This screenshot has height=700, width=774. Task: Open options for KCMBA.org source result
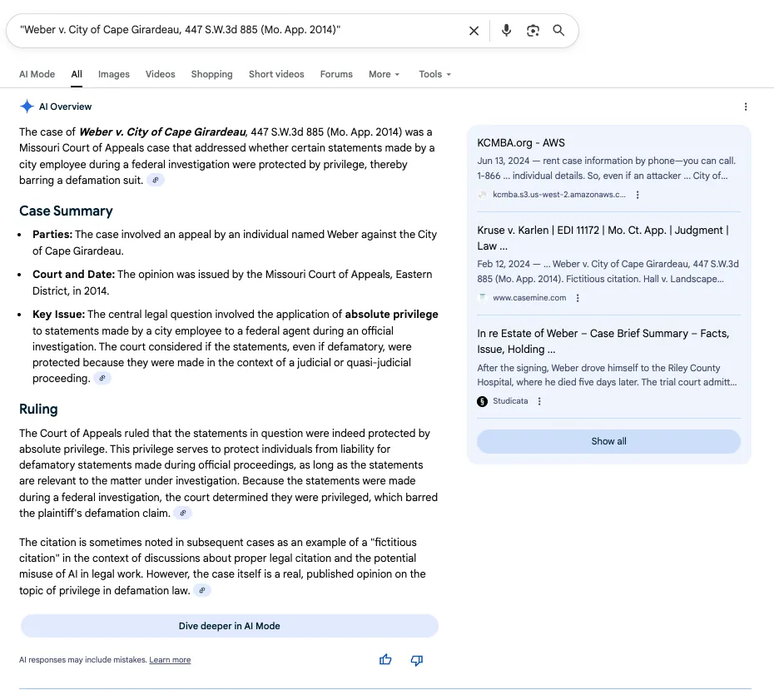tap(638, 195)
